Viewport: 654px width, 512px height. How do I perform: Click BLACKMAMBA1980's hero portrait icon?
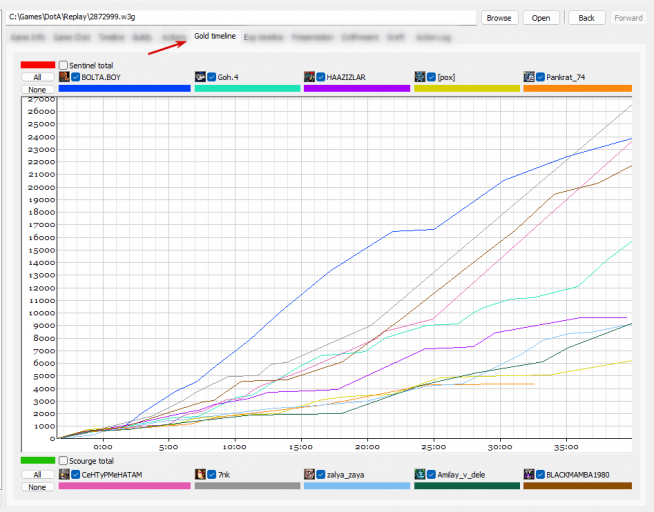[529, 474]
